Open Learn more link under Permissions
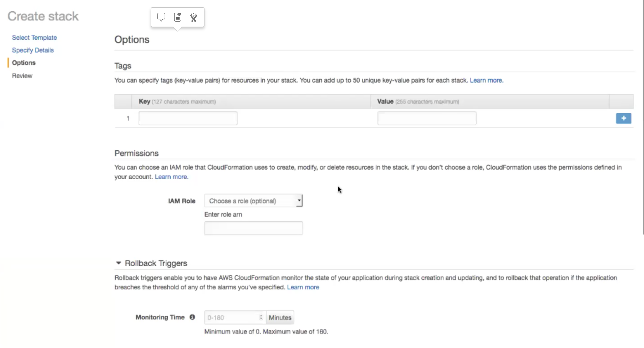Screen dimensions: 644x348 [x=171, y=177]
